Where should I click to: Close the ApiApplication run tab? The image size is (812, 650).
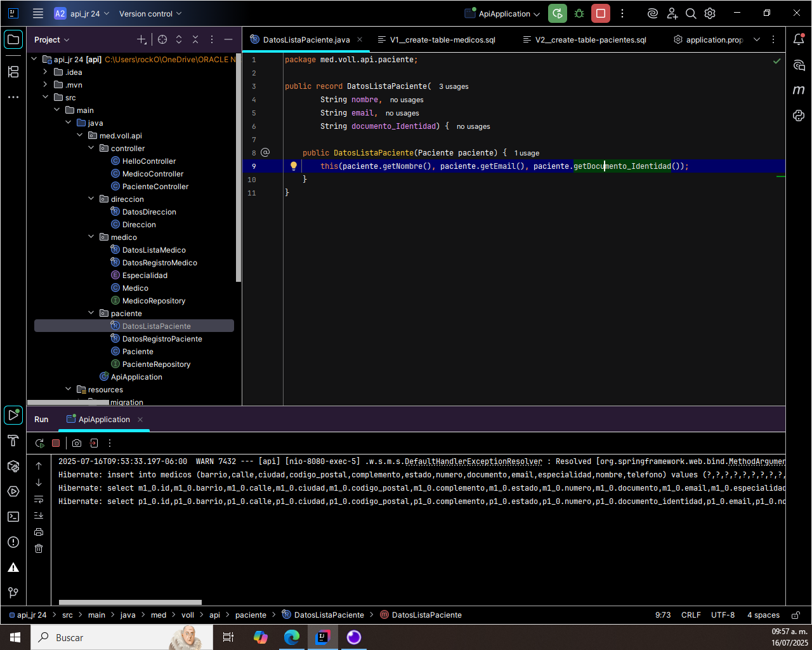pos(140,420)
